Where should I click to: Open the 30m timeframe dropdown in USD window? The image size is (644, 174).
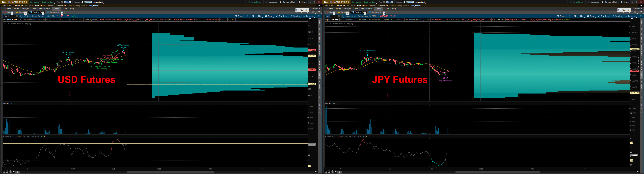(x=260, y=16)
